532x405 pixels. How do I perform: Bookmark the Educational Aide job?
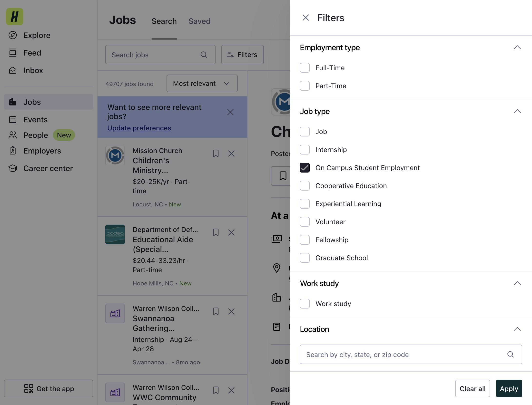[x=216, y=232]
